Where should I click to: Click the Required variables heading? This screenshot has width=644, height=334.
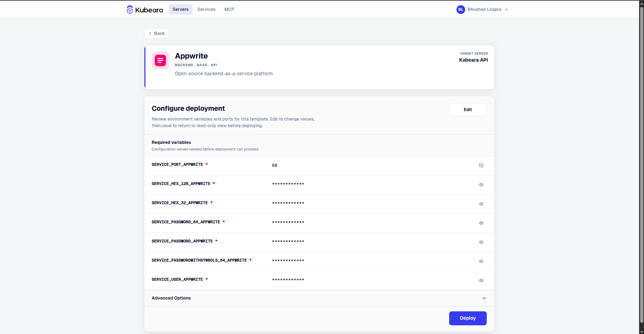[x=171, y=142]
